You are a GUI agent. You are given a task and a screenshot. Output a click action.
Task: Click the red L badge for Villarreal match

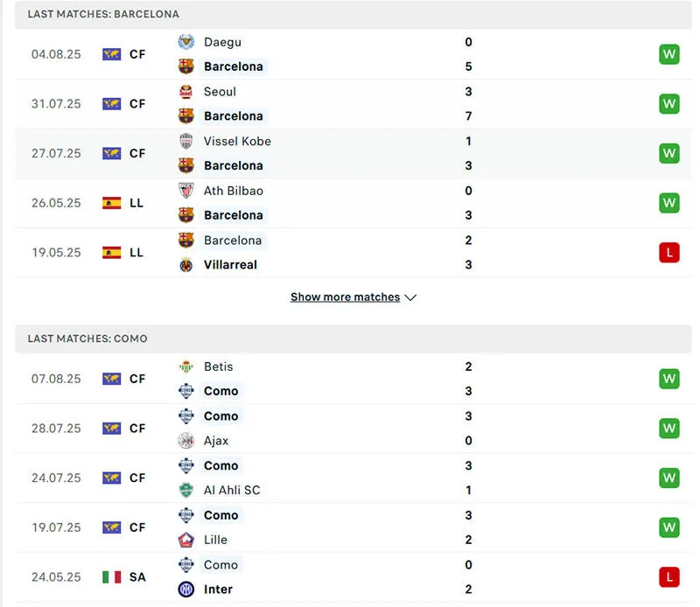pos(669,253)
